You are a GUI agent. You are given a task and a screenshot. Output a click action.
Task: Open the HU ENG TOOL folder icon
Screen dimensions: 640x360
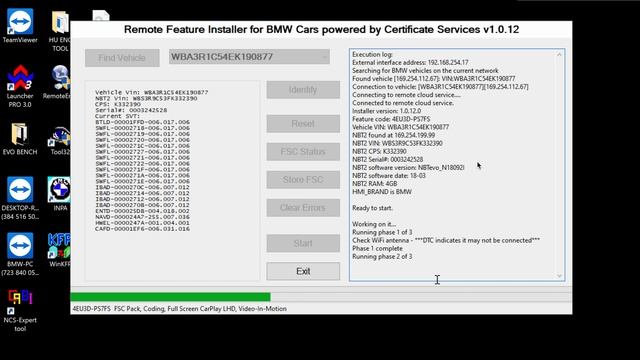point(60,31)
